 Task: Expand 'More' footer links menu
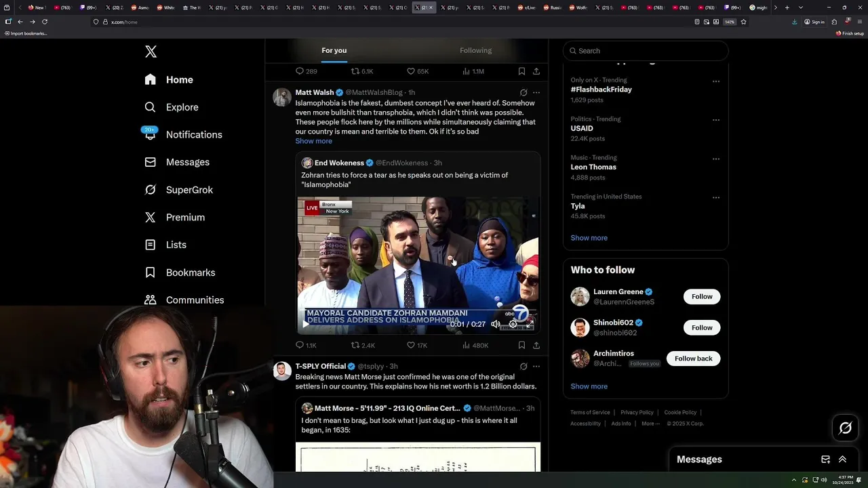[650, 424]
